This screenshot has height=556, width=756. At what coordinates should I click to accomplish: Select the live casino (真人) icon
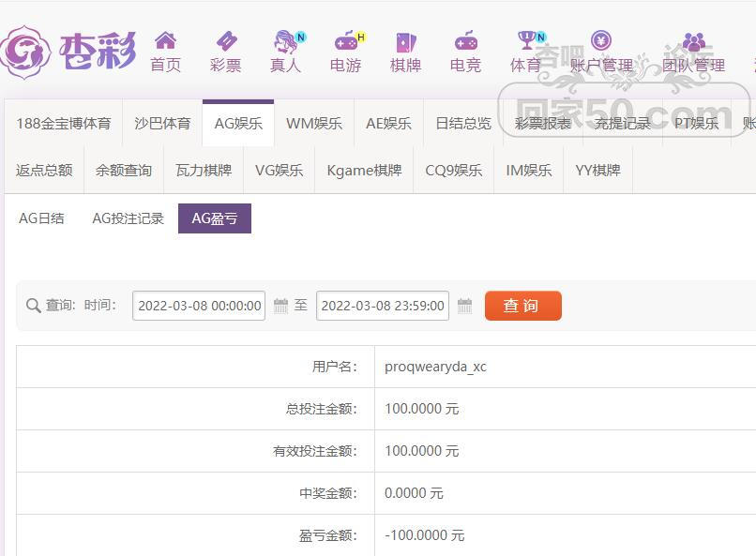click(x=285, y=41)
